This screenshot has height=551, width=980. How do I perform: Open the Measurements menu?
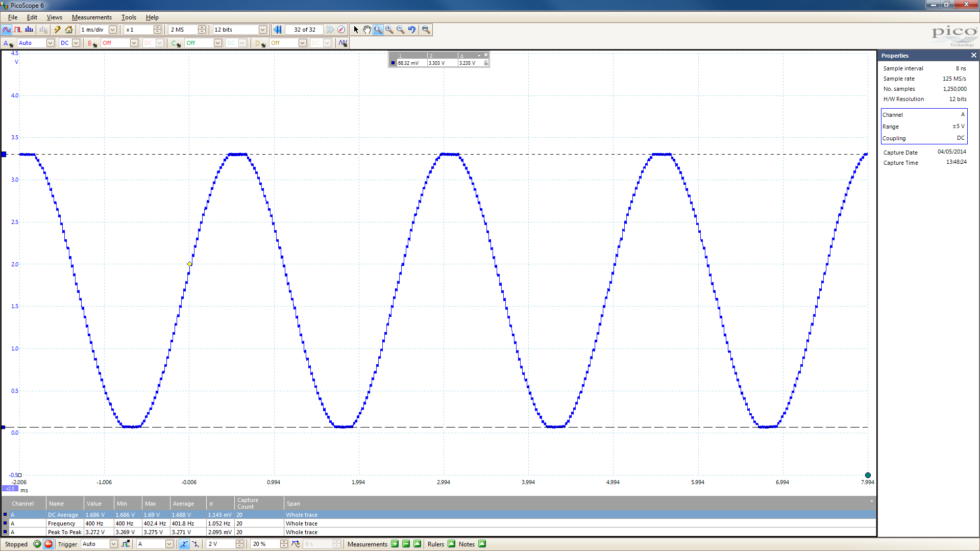pos(92,17)
